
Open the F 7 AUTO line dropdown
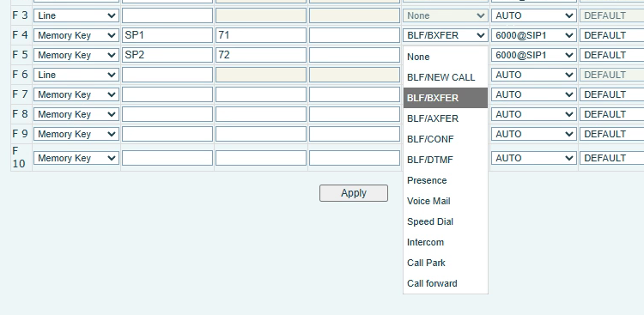pyautogui.click(x=534, y=94)
